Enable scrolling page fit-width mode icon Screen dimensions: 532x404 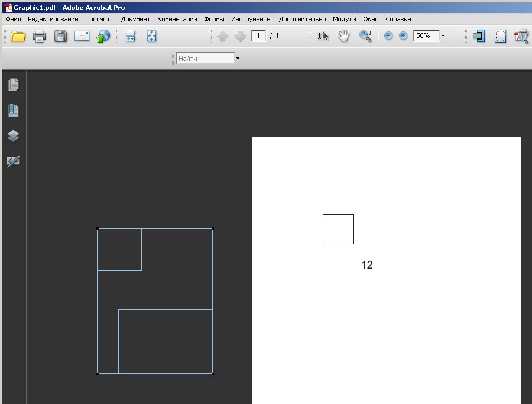pyautogui.click(x=130, y=36)
